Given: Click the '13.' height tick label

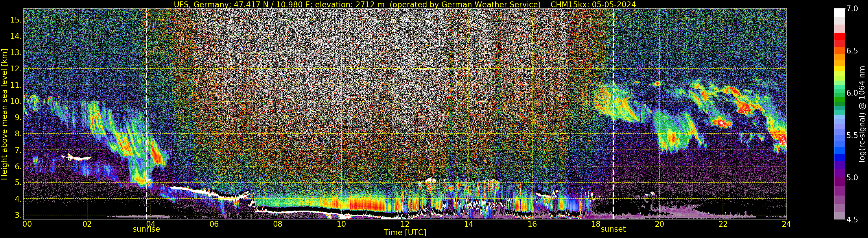Looking at the screenshot, I should 16,53.
